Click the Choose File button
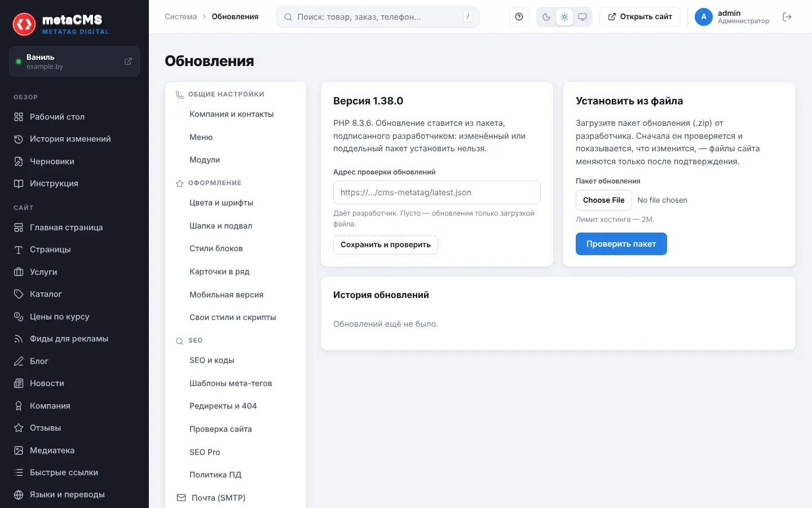The width and height of the screenshot is (812, 508). [x=604, y=200]
